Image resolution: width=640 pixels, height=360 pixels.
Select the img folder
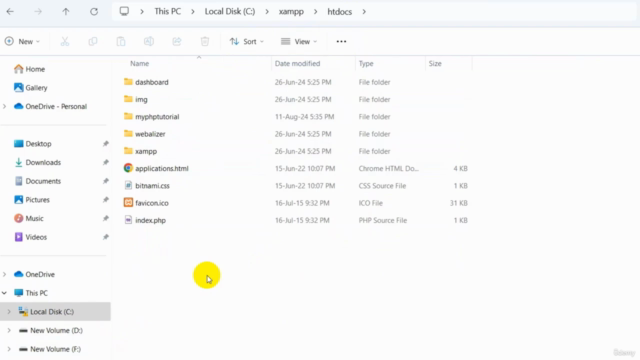pyautogui.click(x=141, y=99)
